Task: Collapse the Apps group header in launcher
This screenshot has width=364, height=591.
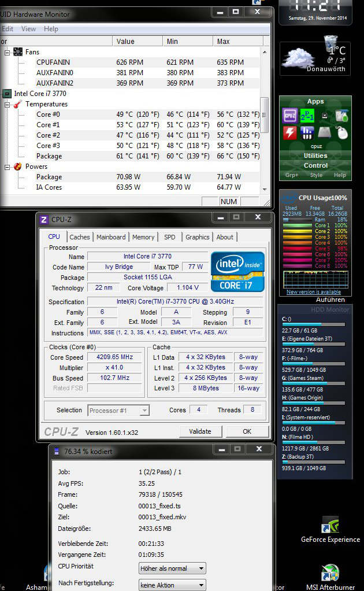Action: point(315,101)
